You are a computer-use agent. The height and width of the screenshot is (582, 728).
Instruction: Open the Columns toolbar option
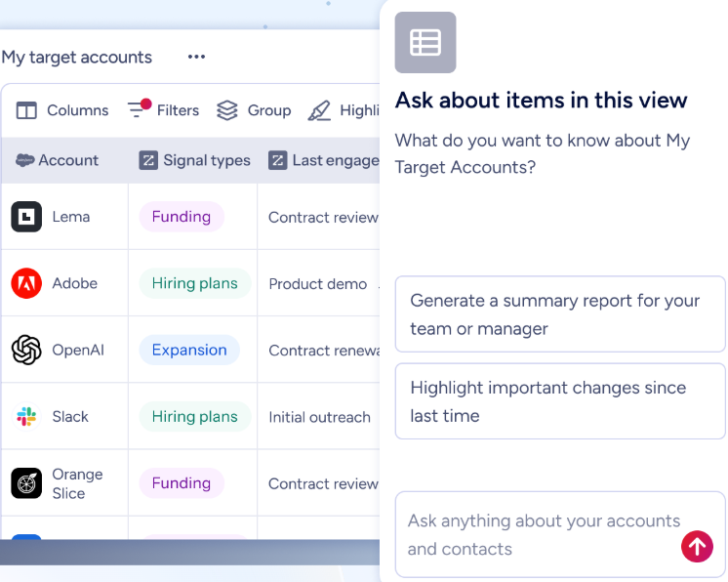point(62,110)
